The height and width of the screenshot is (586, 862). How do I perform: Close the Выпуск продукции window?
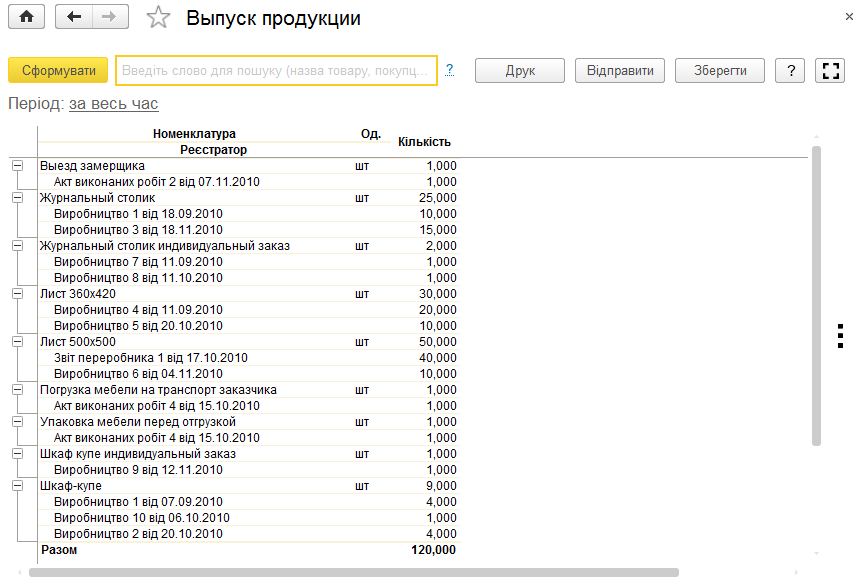pos(849,16)
